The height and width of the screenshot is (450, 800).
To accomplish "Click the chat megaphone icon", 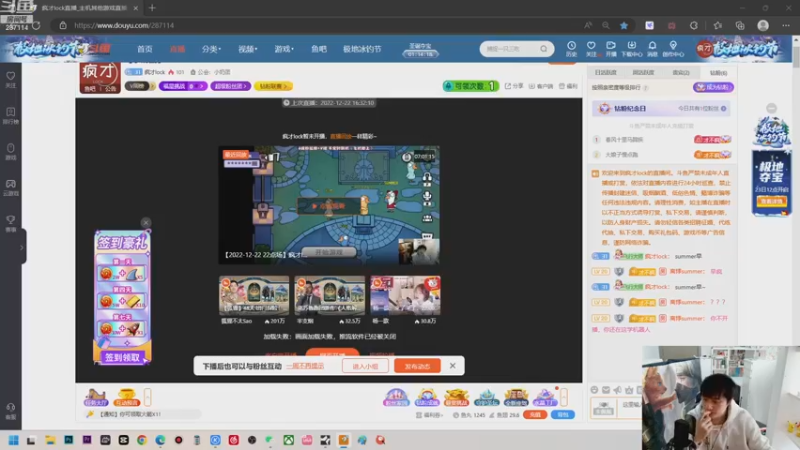I will 618,390.
